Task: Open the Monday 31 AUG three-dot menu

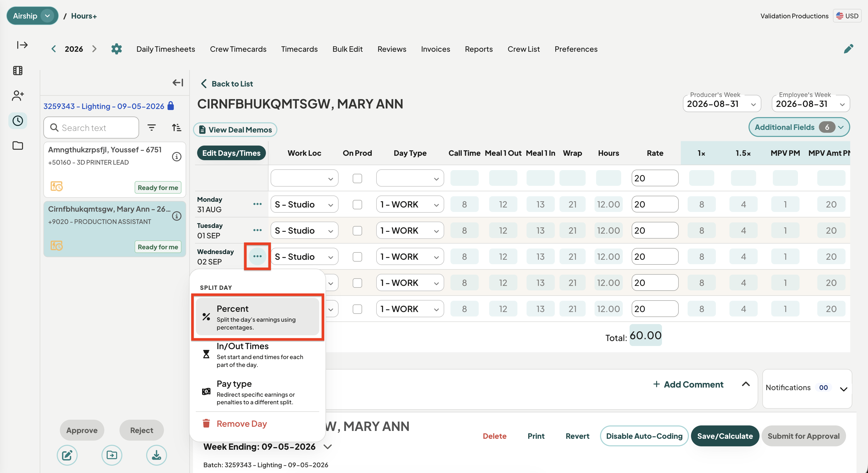Action: pos(258,204)
